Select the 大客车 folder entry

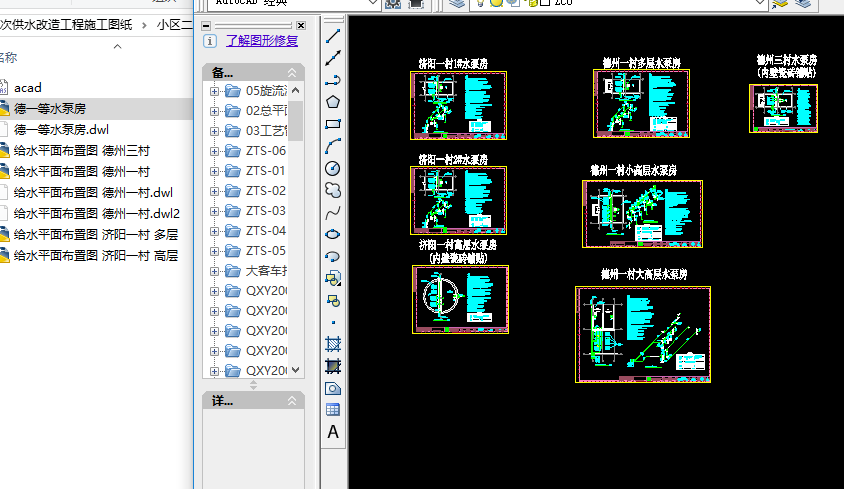tap(255, 271)
